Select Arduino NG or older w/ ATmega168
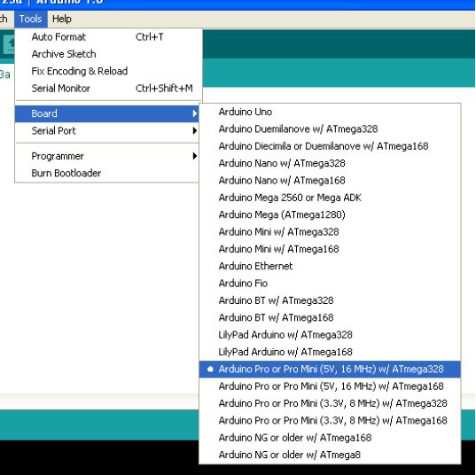 coord(330,438)
